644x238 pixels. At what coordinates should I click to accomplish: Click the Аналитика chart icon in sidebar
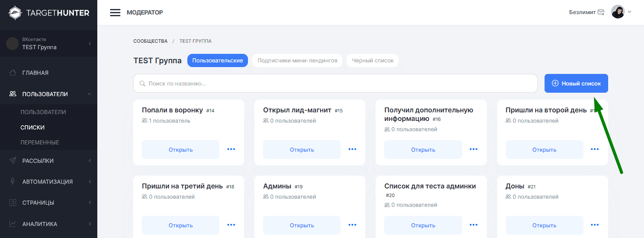pyautogui.click(x=13, y=224)
